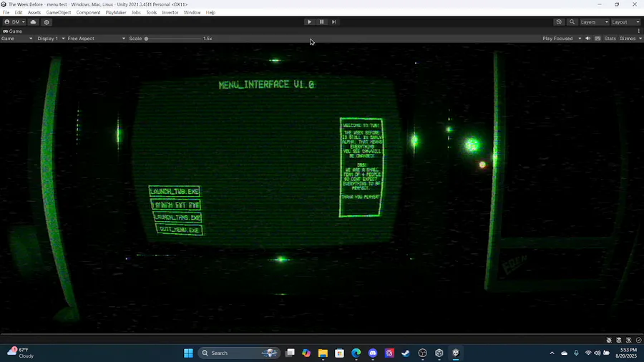The width and height of the screenshot is (644, 362).
Task: Start Play mode with the Play button
Action: click(309, 21)
